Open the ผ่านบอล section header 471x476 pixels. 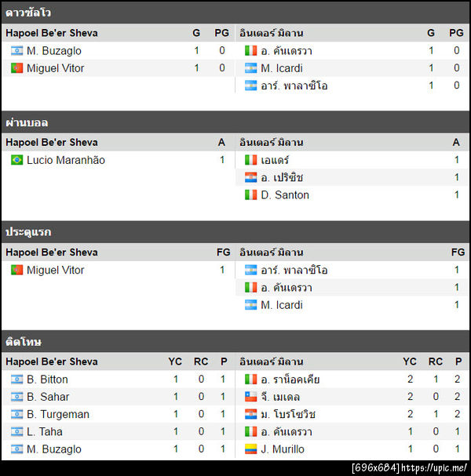click(x=27, y=122)
